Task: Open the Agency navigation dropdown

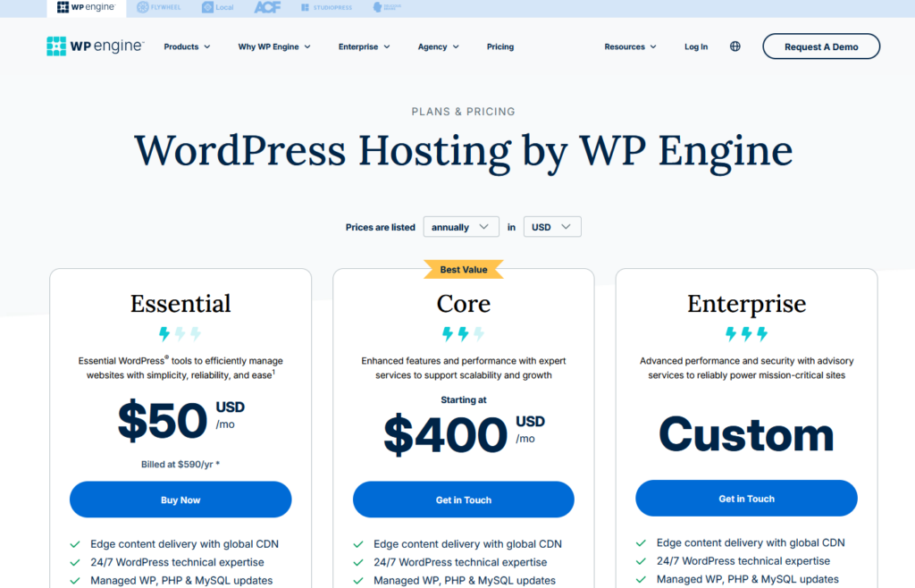Action: (x=438, y=46)
